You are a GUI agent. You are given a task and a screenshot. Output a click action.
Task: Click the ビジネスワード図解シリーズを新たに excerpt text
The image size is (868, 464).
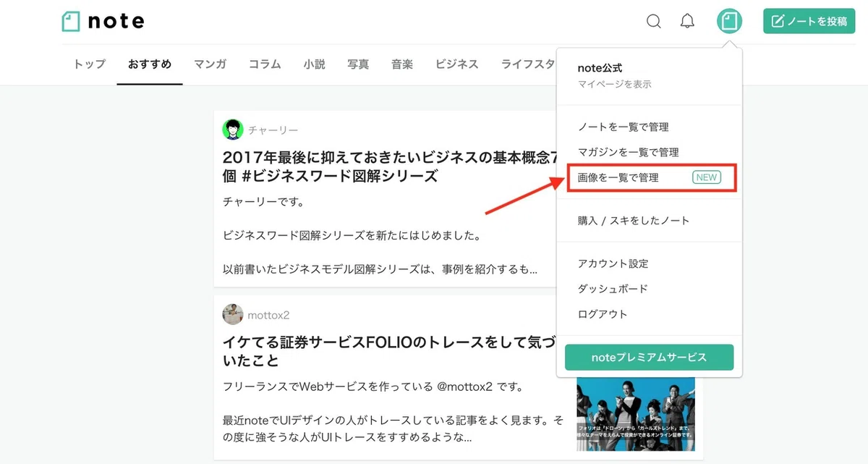(x=352, y=236)
